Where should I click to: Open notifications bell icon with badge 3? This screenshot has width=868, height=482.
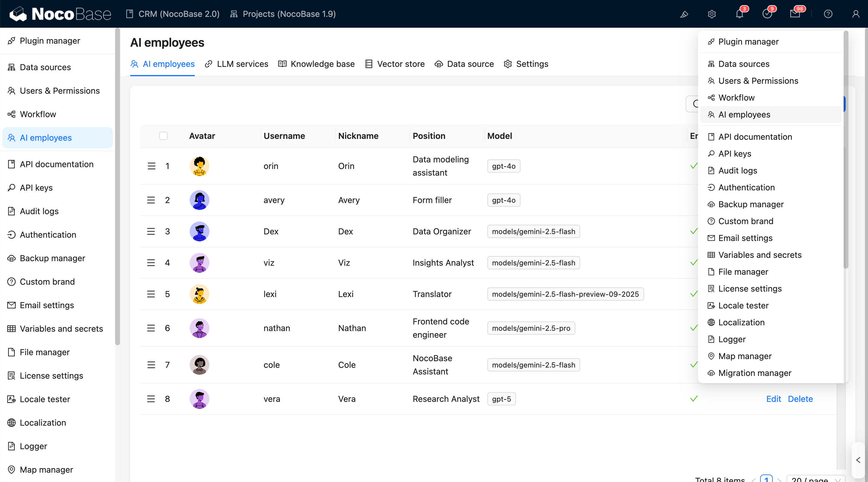click(739, 14)
